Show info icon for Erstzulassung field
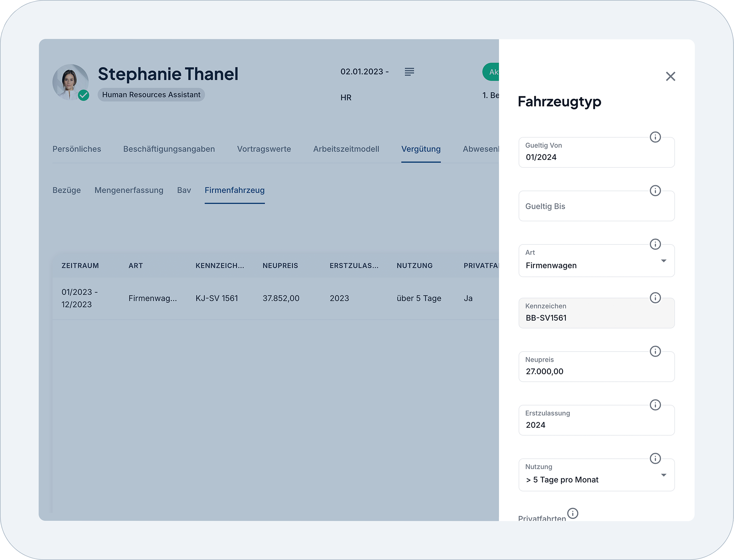Viewport: 734px width, 560px height. tap(655, 405)
